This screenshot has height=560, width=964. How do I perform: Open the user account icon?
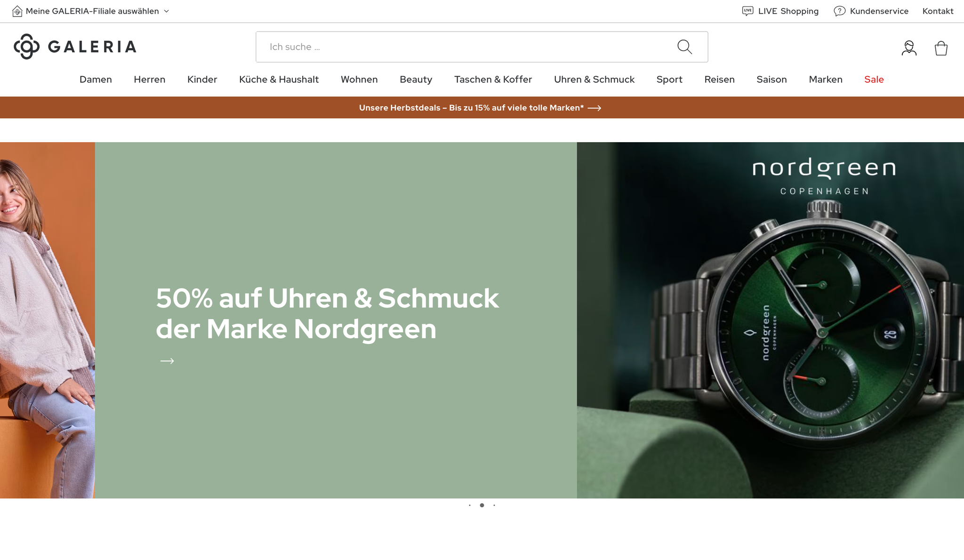click(x=909, y=48)
